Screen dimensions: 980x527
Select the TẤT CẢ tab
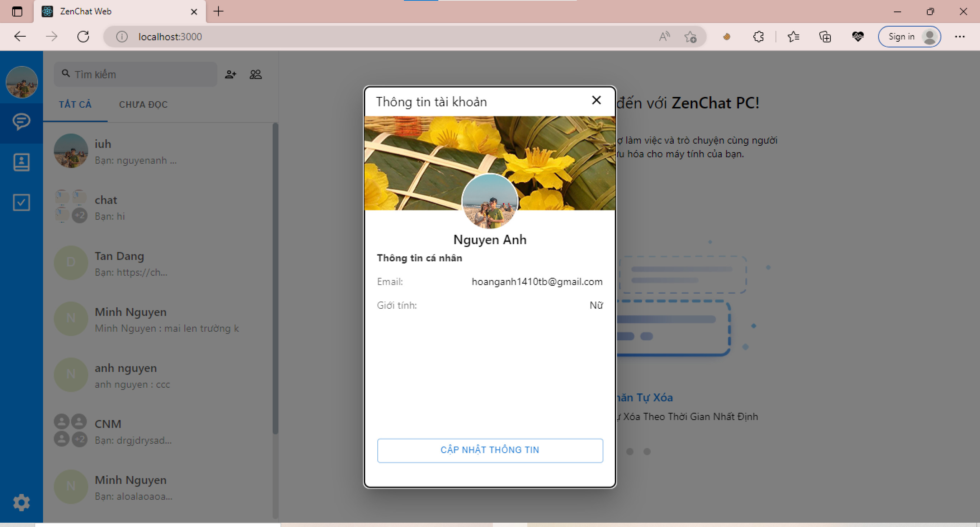click(75, 104)
